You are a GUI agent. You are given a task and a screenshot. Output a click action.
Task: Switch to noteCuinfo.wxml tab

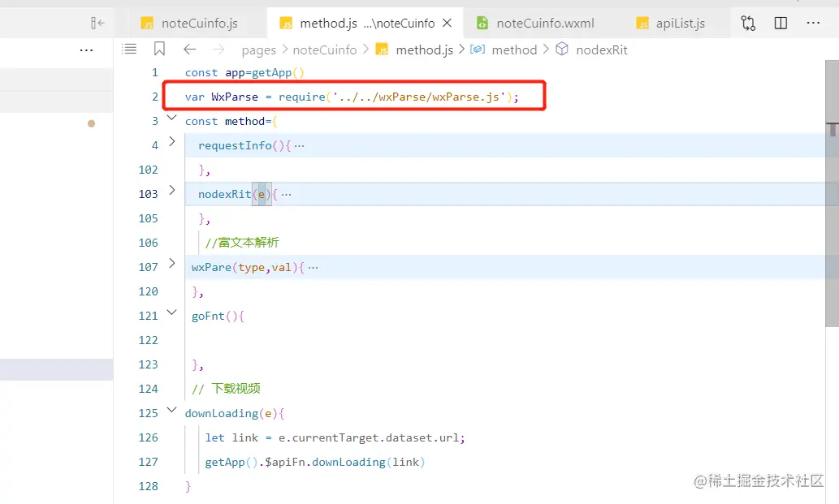(x=536, y=23)
